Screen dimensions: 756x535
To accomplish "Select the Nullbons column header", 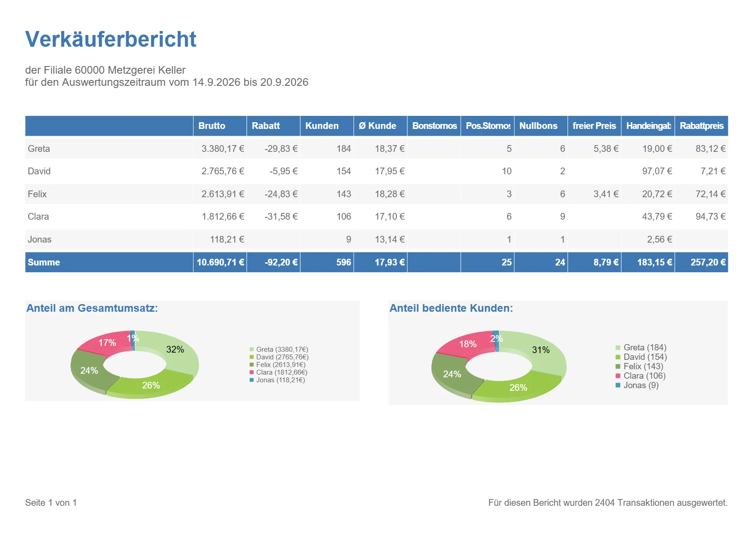I will [x=541, y=126].
